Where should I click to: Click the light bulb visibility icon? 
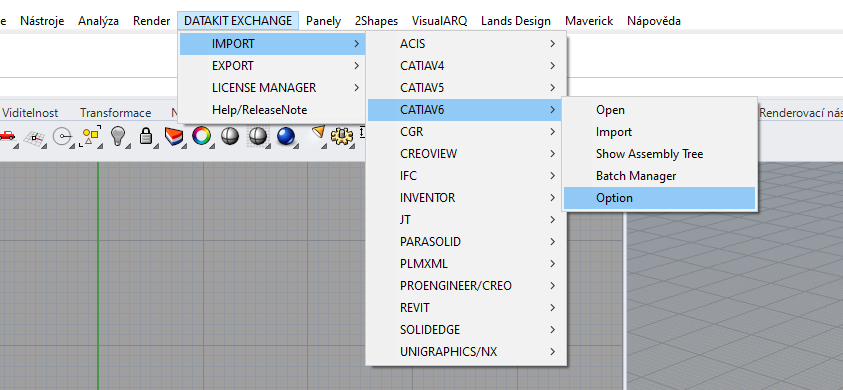point(118,136)
